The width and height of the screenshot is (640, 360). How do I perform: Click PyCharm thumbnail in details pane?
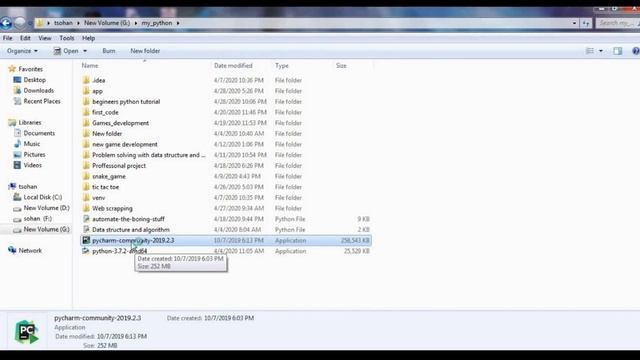(x=27, y=331)
